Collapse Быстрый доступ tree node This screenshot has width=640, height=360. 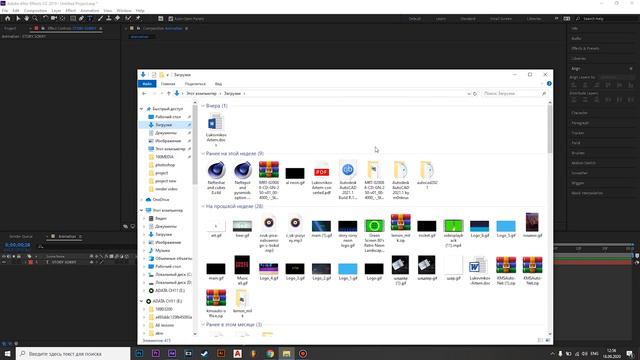pyautogui.click(x=142, y=109)
